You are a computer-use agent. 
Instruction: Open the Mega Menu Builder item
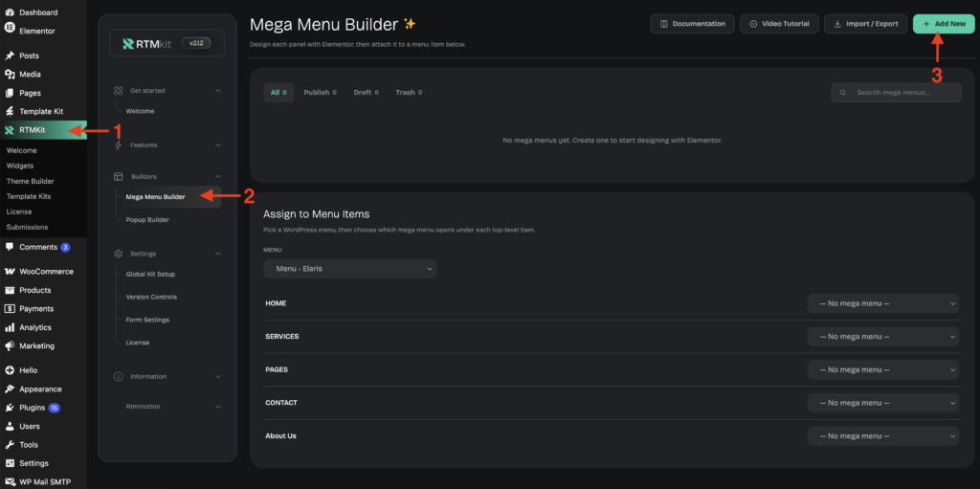tap(168, 196)
